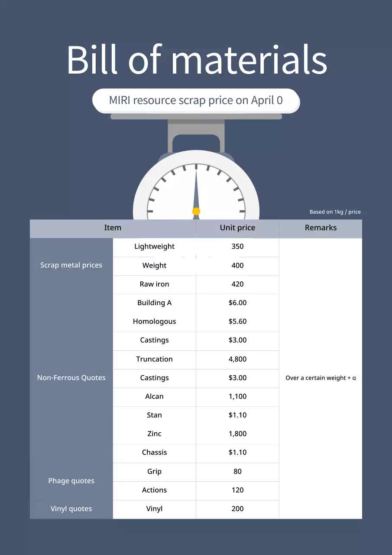Select the "Phage quotes" category cell
This screenshot has height=555, width=392.
coord(71,481)
